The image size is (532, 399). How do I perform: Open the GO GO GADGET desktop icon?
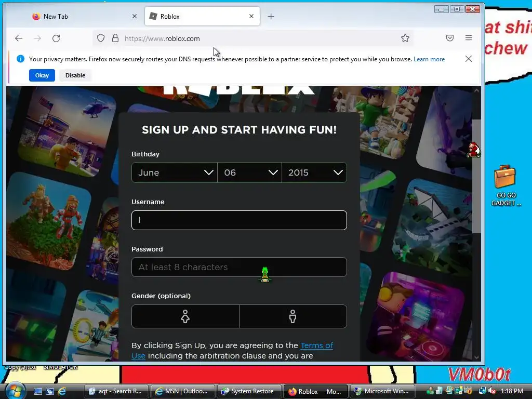[x=506, y=185]
